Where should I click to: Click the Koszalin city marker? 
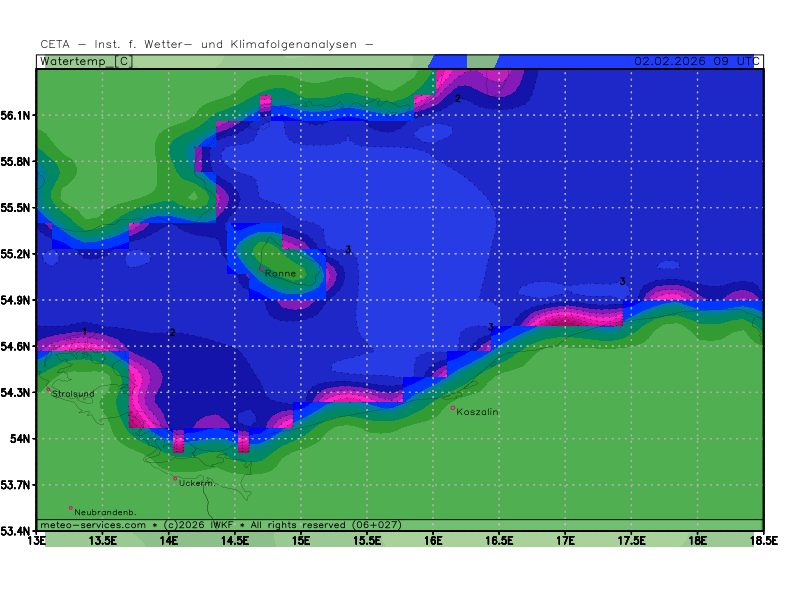[453, 408]
